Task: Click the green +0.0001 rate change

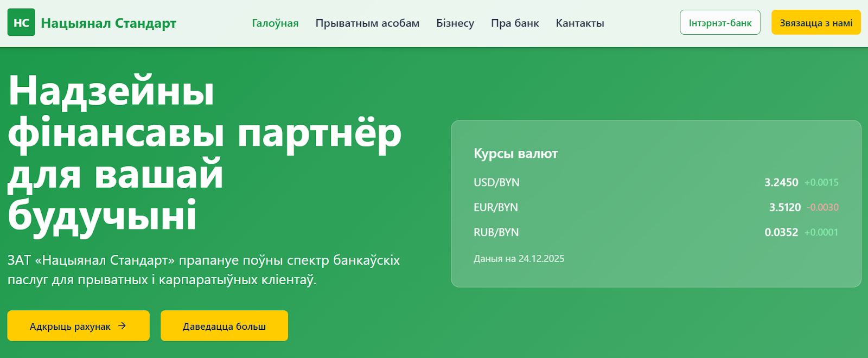Action: tap(821, 233)
